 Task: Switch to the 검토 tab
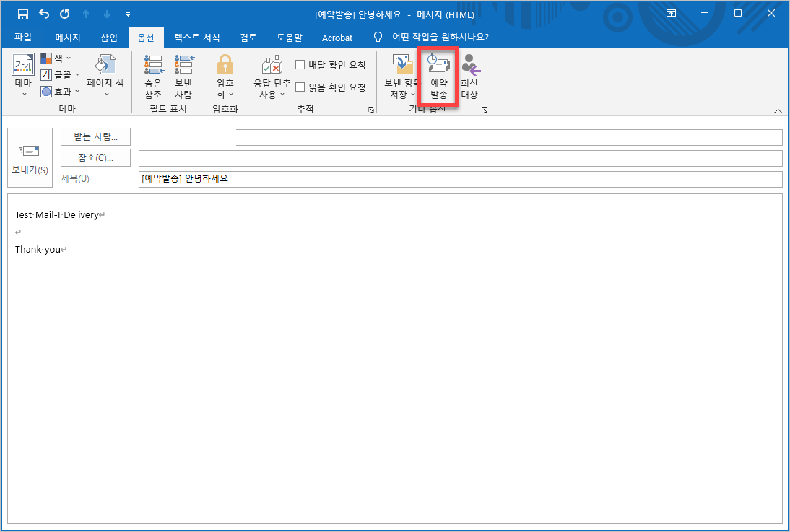[x=248, y=38]
